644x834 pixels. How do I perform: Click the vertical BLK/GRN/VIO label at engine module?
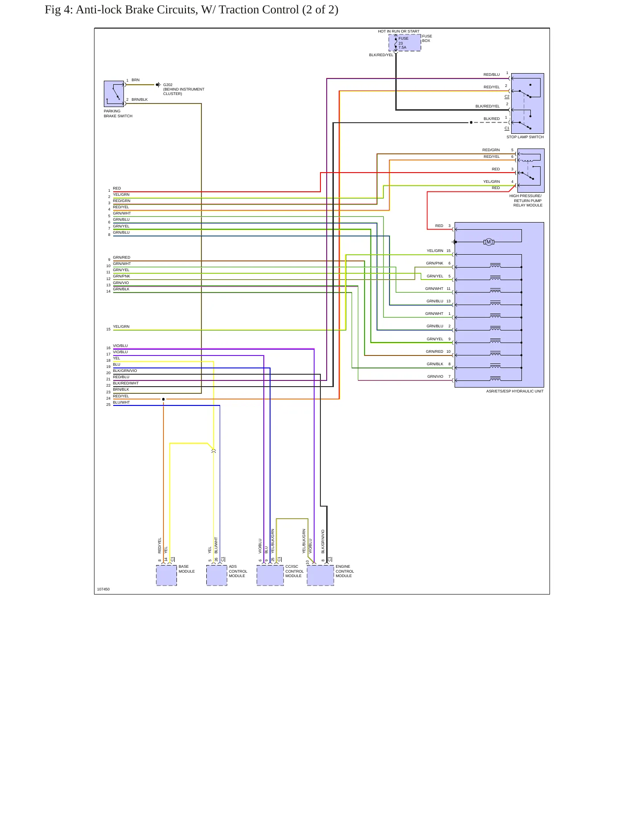pos(323,541)
